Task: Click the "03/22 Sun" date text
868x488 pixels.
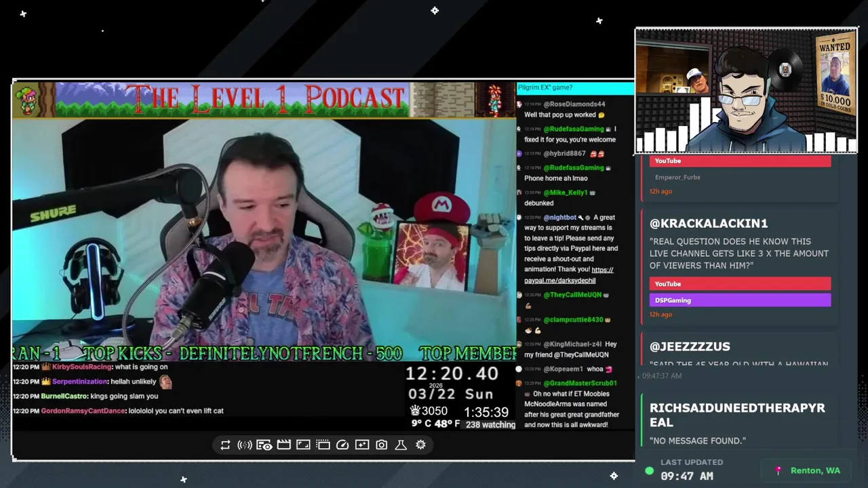Action: click(x=450, y=394)
